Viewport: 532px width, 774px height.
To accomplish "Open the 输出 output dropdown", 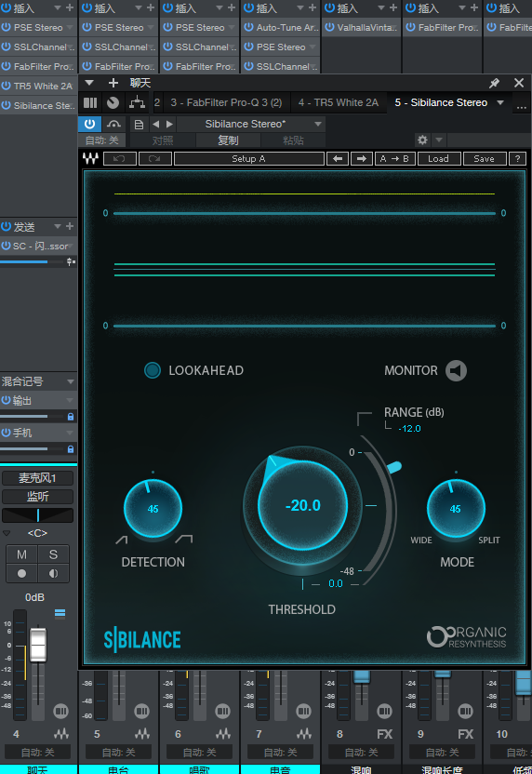I will coord(70,400).
